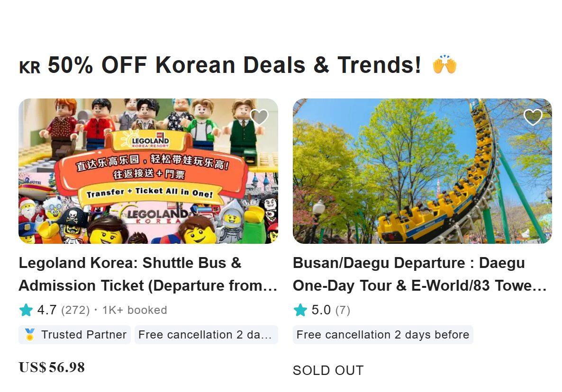Click the 1K+ booked text

pos(135,310)
